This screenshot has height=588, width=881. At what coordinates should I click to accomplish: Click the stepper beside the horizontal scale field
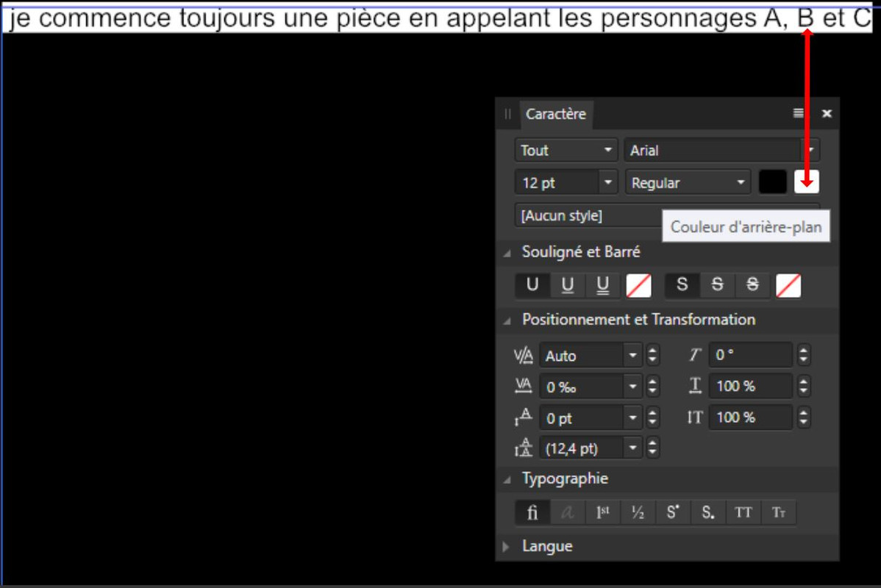[x=804, y=387]
